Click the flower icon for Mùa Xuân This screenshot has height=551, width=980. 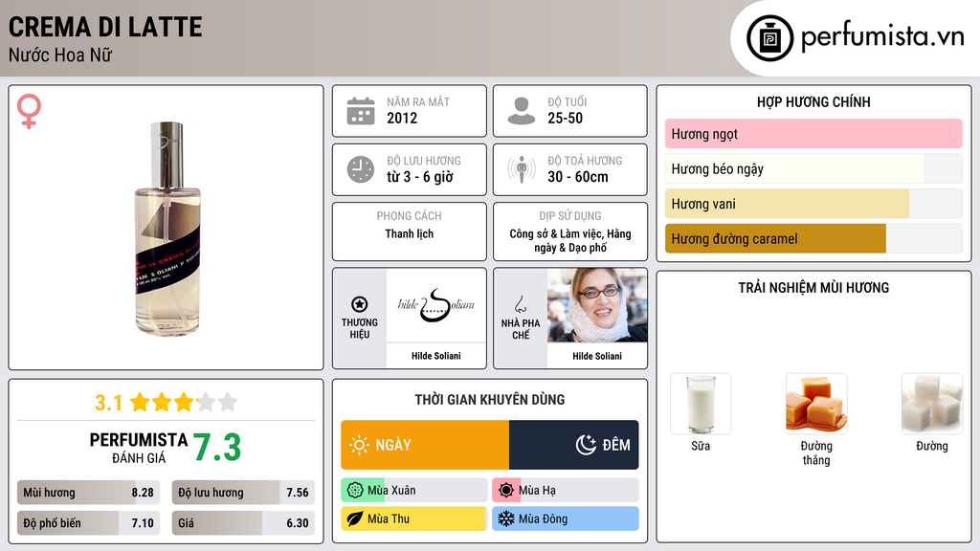(x=355, y=491)
